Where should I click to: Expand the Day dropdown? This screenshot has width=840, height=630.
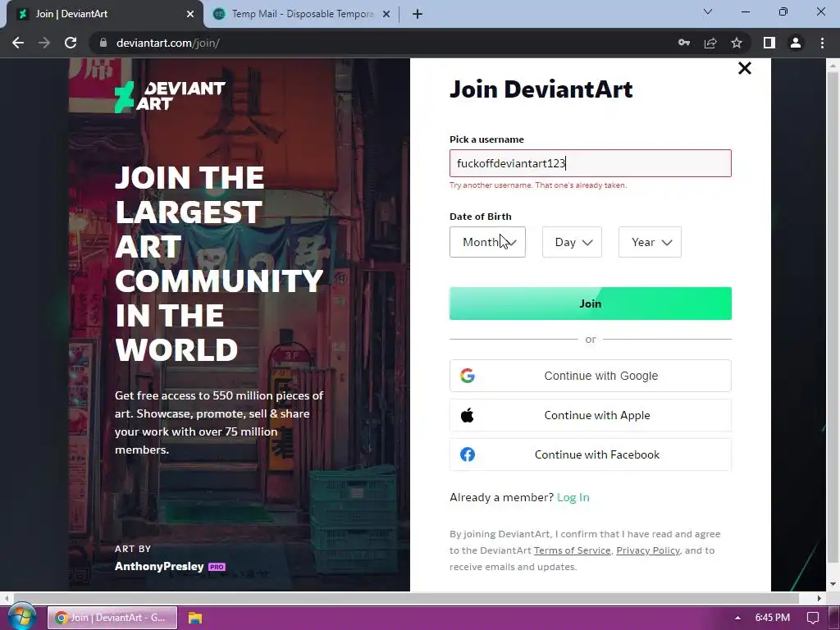click(572, 242)
